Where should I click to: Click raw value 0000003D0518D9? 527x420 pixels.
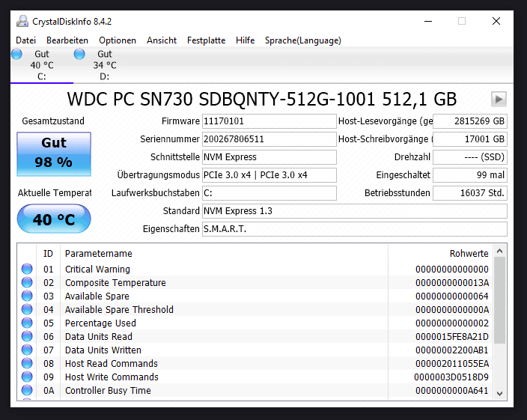point(451,377)
